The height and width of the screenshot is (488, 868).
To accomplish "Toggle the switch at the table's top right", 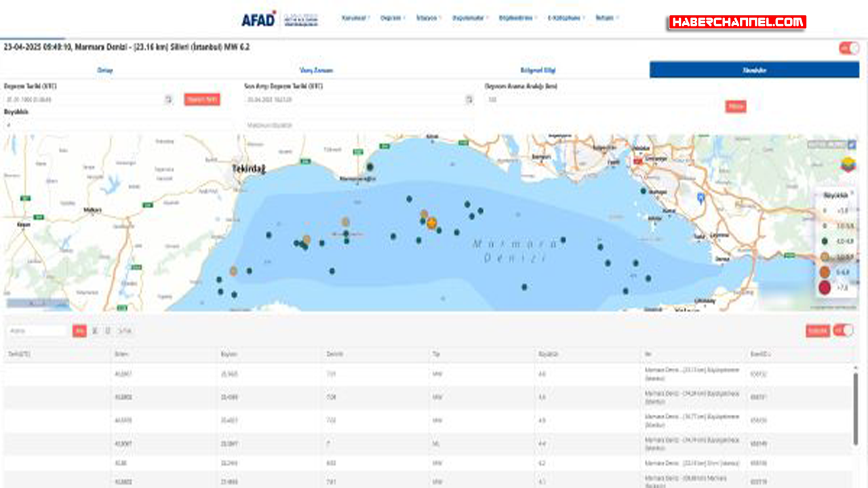I will 844,330.
